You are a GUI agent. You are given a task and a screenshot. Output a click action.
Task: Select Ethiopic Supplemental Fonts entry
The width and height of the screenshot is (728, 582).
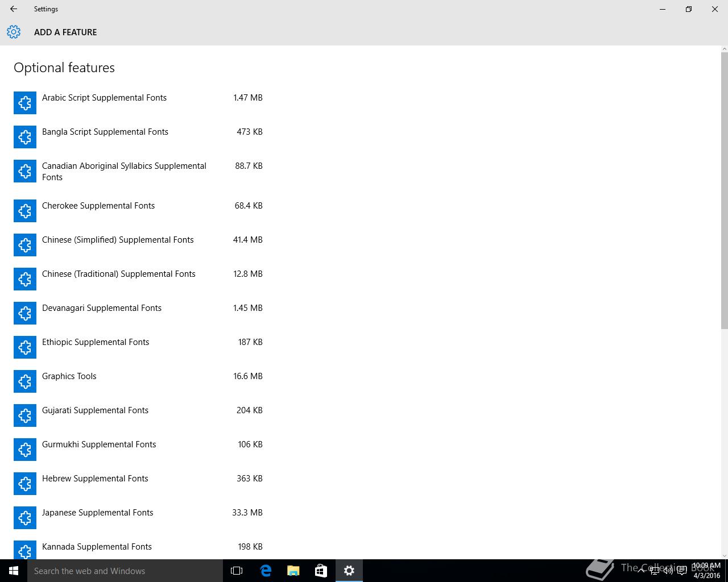tap(96, 342)
